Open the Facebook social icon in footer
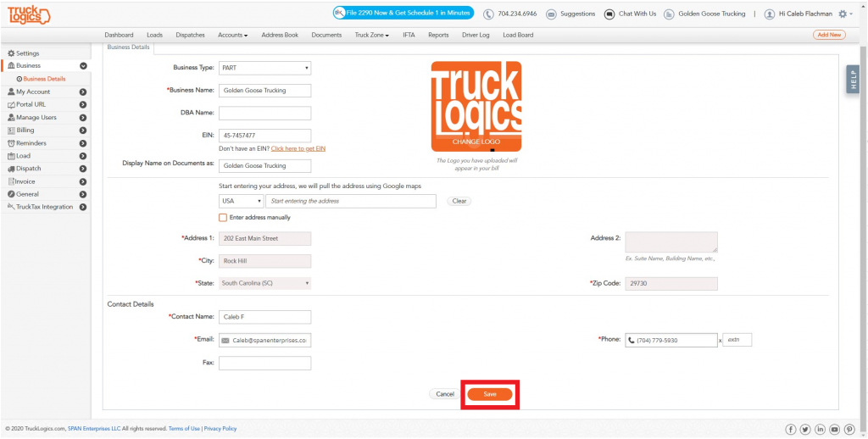Image resolution: width=868 pixels, height=439 pixels. coord(791,429)
